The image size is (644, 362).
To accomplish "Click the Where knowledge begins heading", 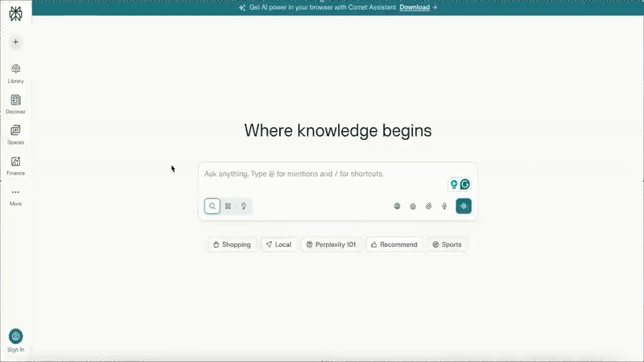I will tap(337, 130).
